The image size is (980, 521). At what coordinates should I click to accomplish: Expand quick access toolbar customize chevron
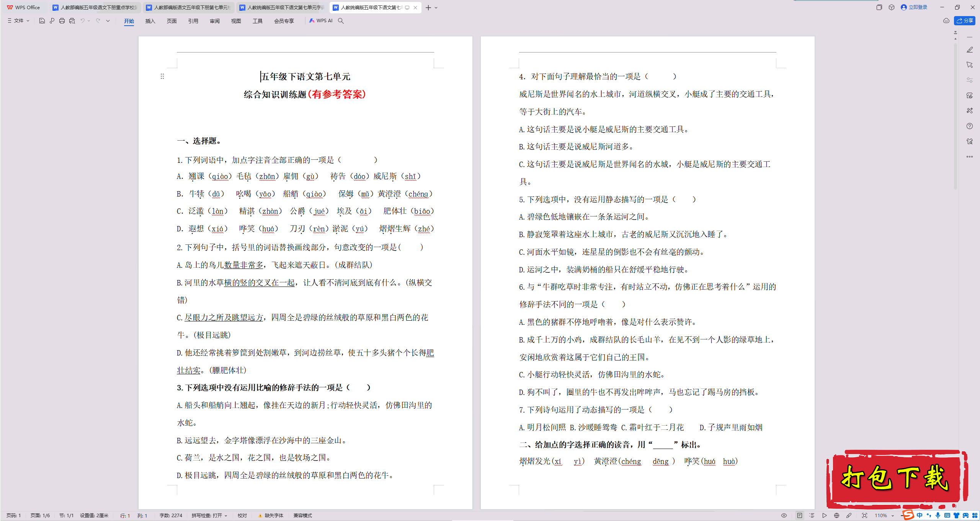point(108,21)
